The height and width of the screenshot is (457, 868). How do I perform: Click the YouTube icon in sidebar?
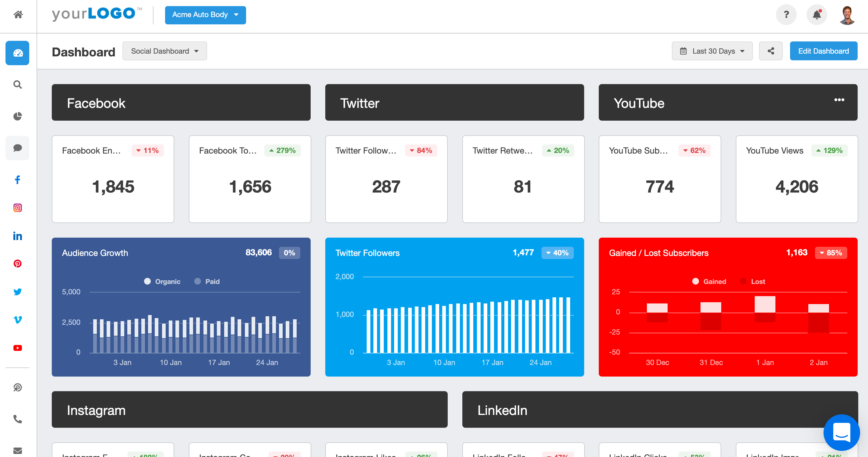[x=17, y=347]
